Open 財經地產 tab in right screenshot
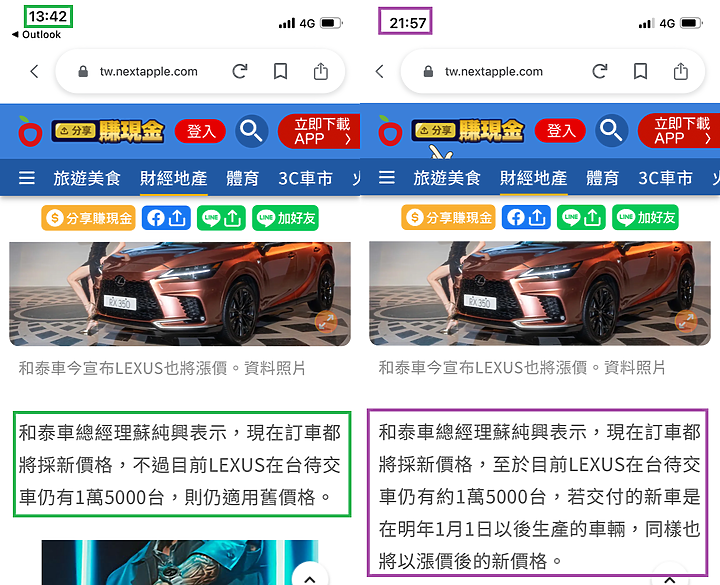Image resolution: width=720 pixels, height=585 pixels. (534, 178)
